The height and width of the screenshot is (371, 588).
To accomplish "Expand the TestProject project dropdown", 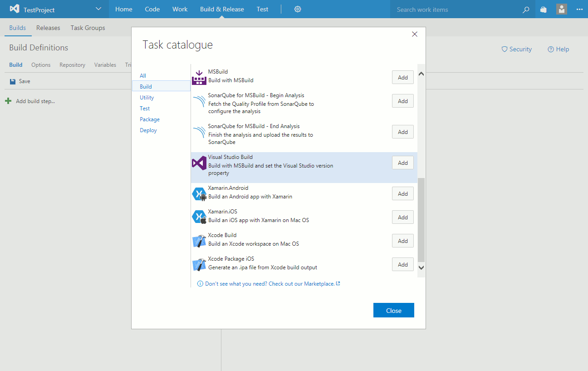I will tap(98, 9).
